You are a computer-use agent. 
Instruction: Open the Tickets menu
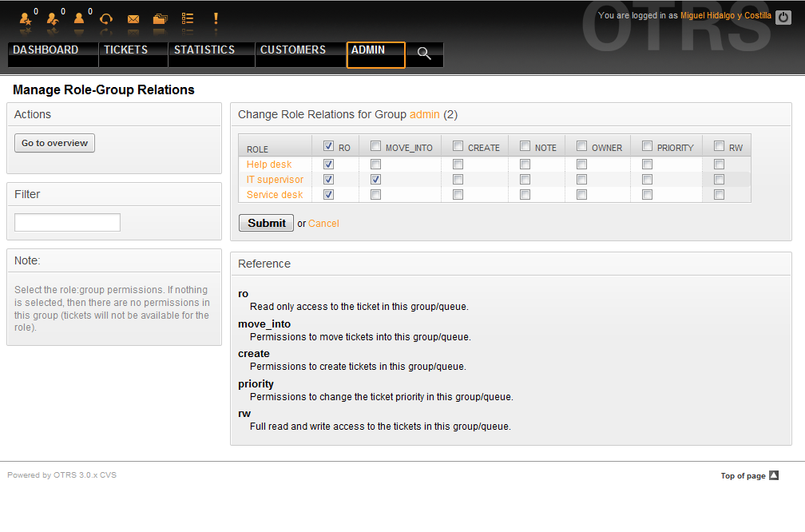(x=125, y=50)
